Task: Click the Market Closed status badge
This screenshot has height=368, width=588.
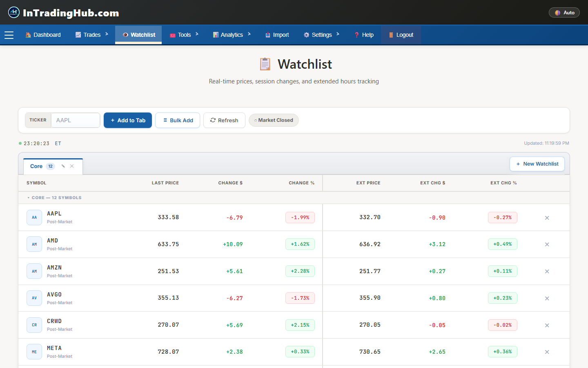Action: click(x=274, y=120)
